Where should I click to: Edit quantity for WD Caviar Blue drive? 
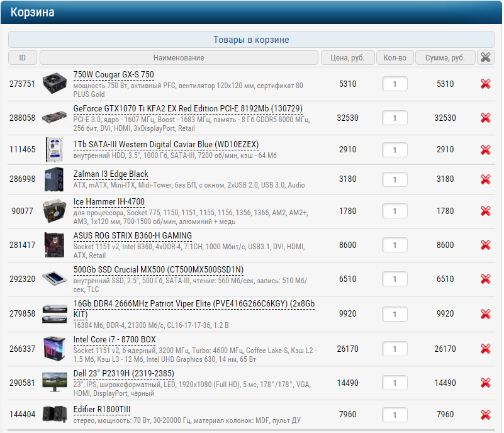[x=395, y=150]
